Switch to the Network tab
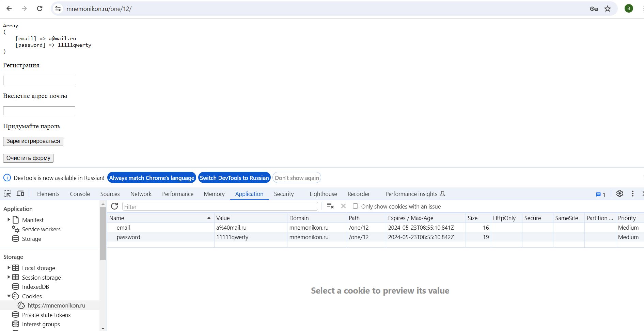This screenshot has height=331, width=644. 141,194
